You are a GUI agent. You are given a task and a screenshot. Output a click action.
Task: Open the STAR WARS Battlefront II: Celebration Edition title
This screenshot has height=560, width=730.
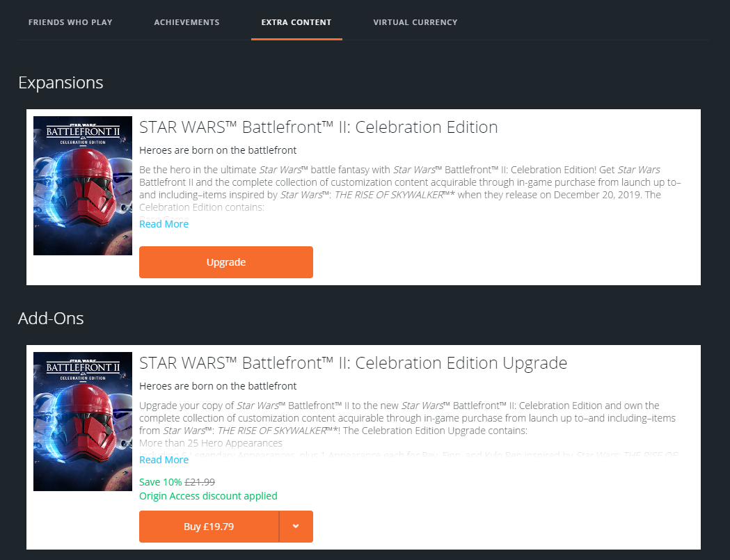(x=319, y=127)
